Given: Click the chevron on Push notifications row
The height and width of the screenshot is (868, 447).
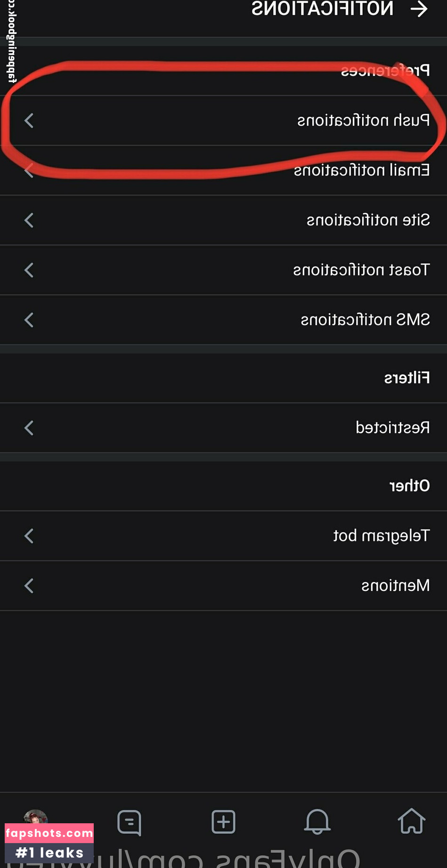Looking at the screenshot, I should (29, 121).
